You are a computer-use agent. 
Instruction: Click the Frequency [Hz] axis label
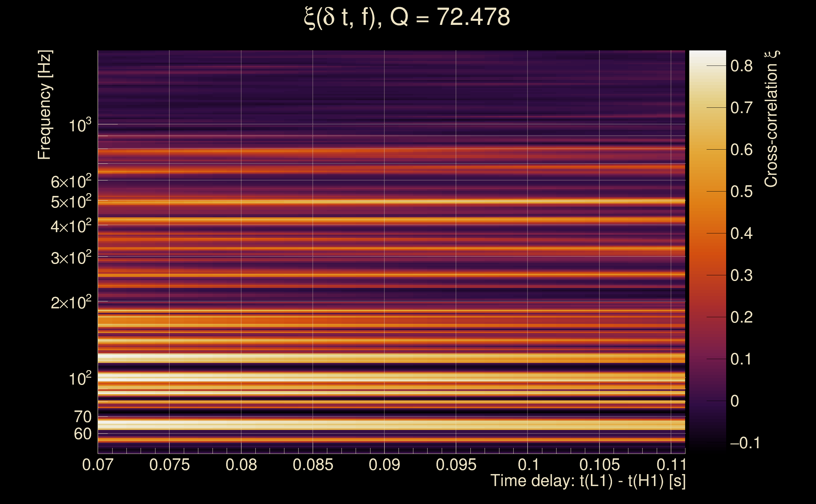click(45, 105)
